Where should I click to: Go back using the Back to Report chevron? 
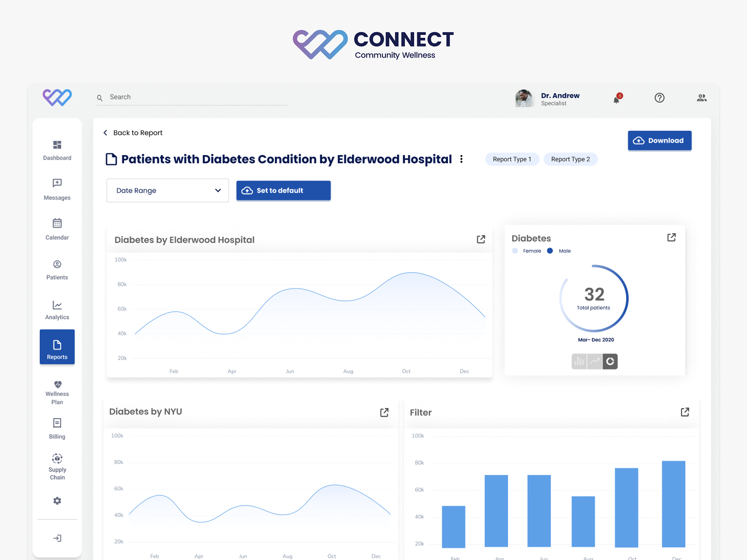pyautogui.click(x=105, y=133)
